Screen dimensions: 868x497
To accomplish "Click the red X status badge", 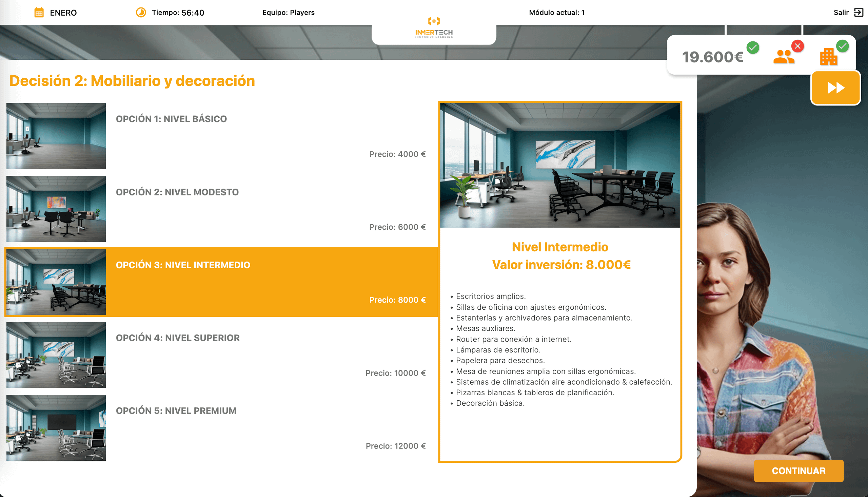I will pyautogui.click(x=797, y=46).
